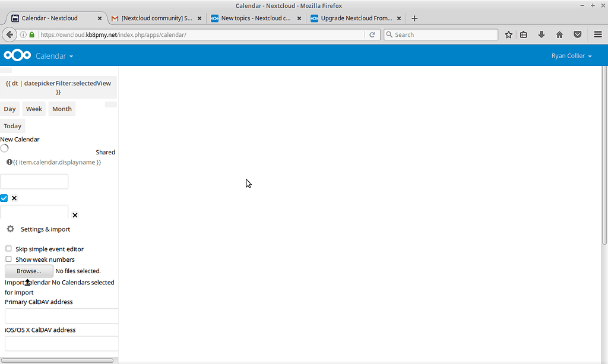Click the exclamation warning icon beside item.calendar.displayname
The height and width of the screenshot is (364, 608).
(x=9, y=162)
